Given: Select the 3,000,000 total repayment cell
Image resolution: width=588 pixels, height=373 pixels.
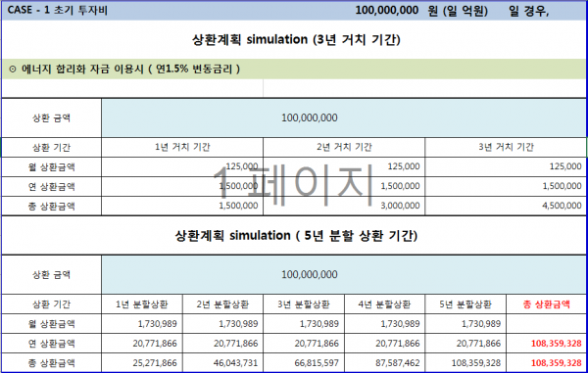Looking at the screenshot, I should coord(344,206).
